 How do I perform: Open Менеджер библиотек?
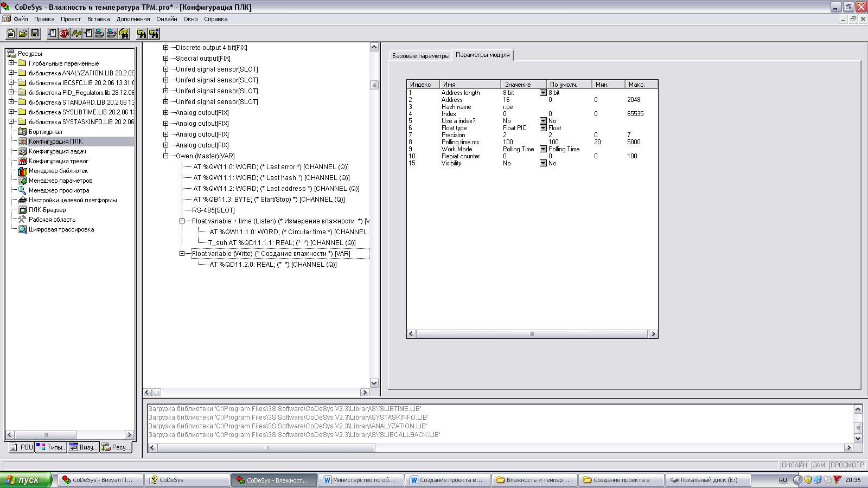click(x=58, y=171)
